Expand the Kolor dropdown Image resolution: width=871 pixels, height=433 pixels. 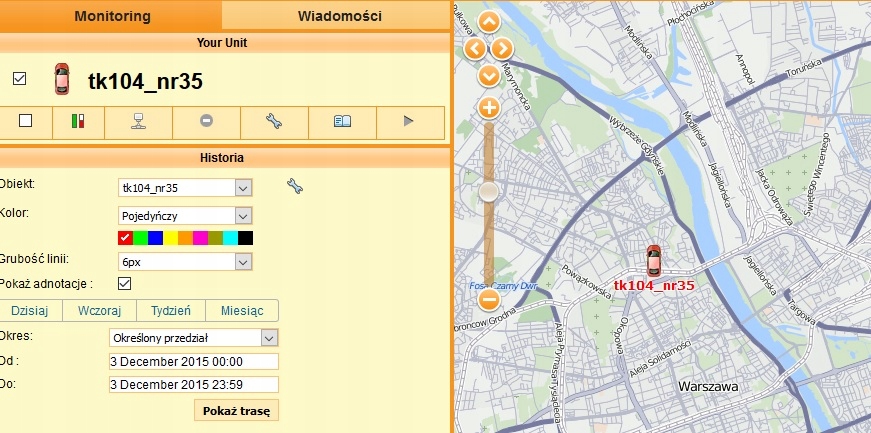243,215
